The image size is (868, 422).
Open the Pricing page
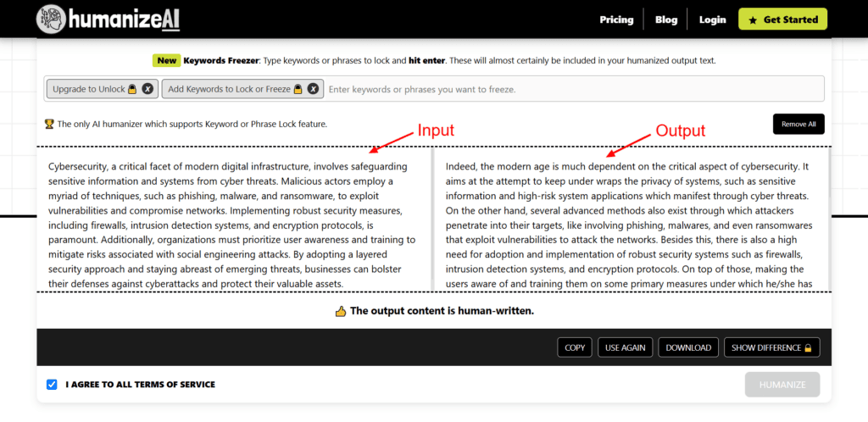click(616, 19)
